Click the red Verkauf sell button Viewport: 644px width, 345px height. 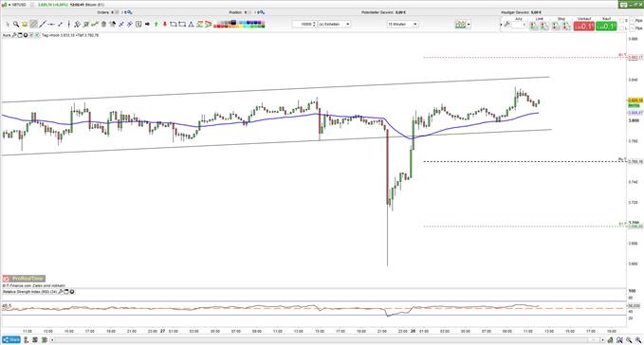tap(584, 26)
